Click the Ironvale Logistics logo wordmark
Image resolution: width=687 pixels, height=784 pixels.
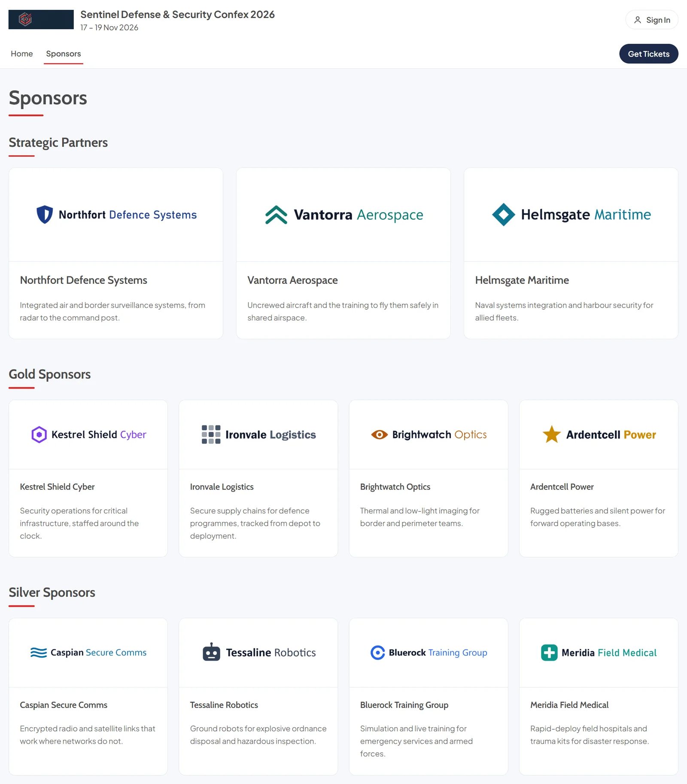pos(271,435)
